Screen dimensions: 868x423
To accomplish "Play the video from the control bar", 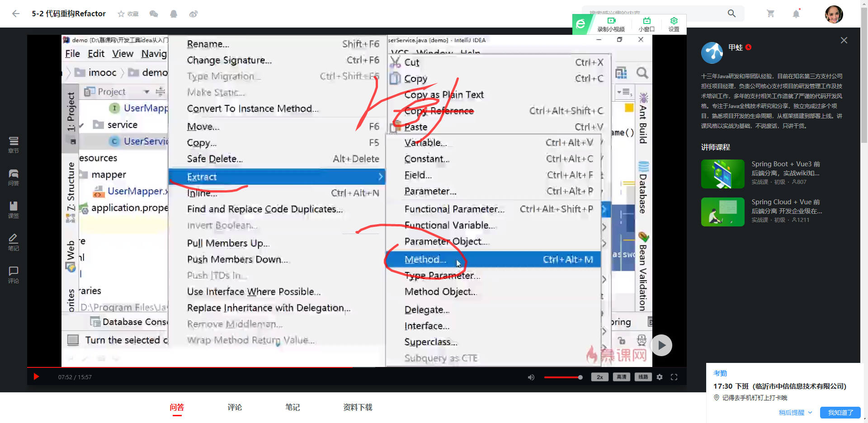I will [37, 377].
